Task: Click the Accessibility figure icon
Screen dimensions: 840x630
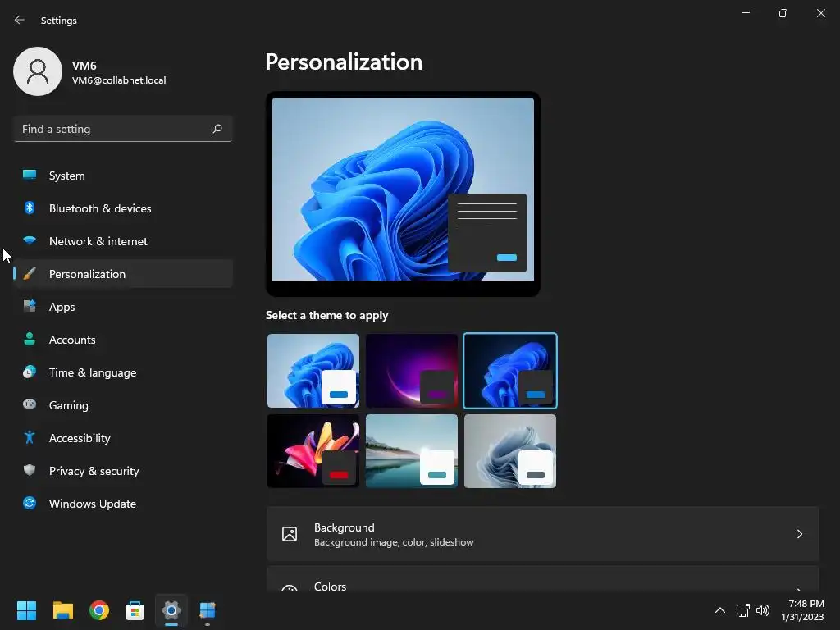Action: (x=30, y=437)
